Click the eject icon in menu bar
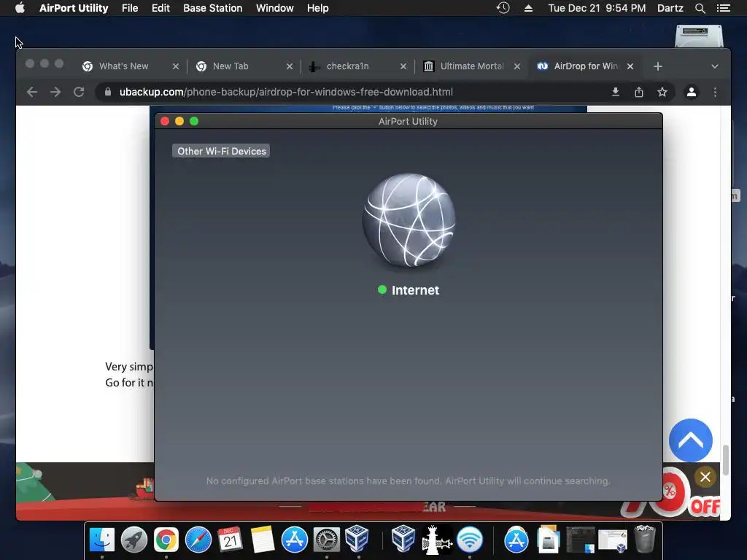Viewport: 747px width, 560px height. pos(528,8)
